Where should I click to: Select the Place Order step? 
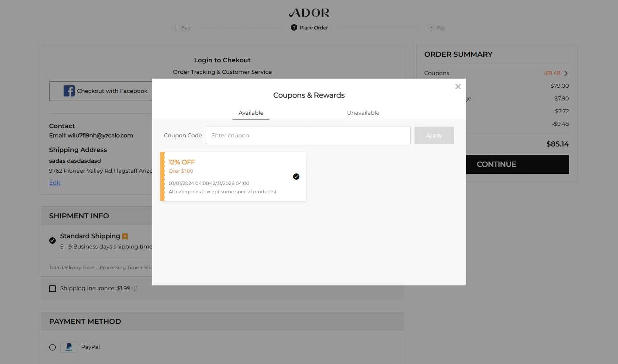[x=310, y=28]
